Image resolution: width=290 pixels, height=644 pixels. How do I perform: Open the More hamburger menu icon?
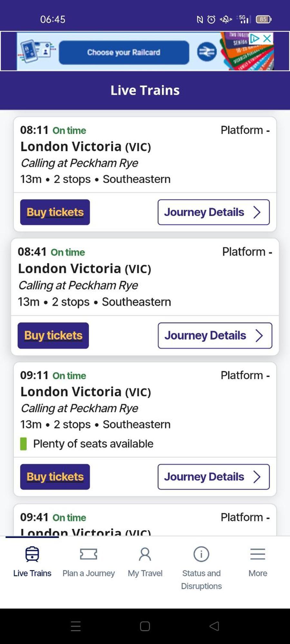pyautogui.click(x=258, y=554)
